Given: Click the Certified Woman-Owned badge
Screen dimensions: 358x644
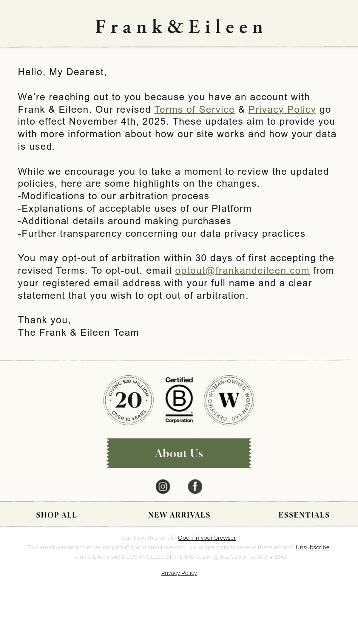Looking at the screenshot, I should click(229, 400).
